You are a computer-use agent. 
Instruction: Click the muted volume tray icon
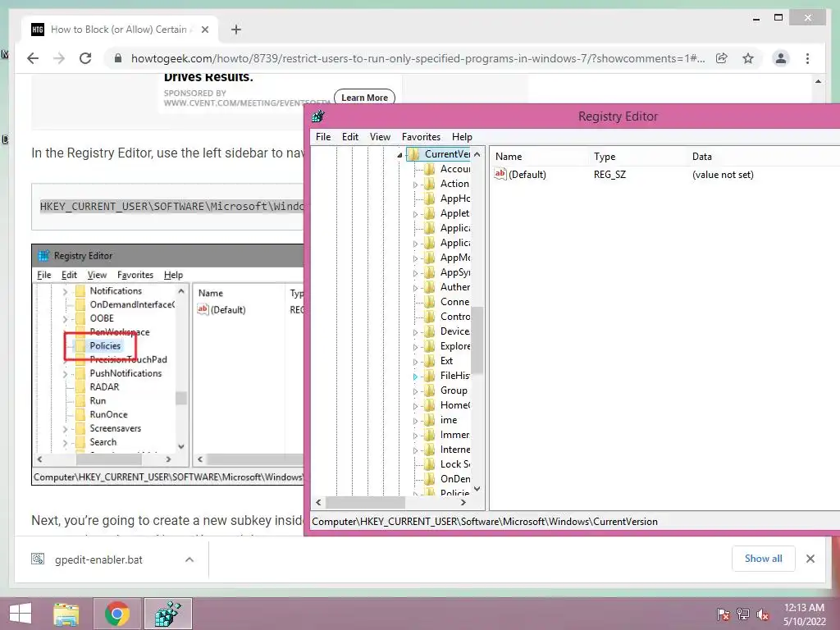tap(762, 614)
